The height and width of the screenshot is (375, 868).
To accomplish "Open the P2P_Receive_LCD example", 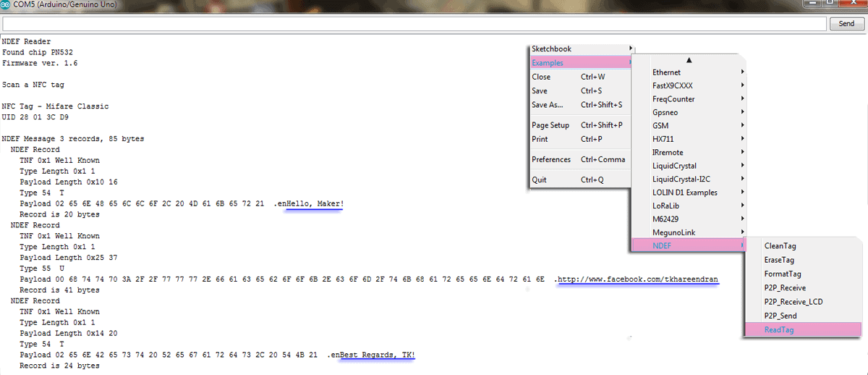I will 803,302.
